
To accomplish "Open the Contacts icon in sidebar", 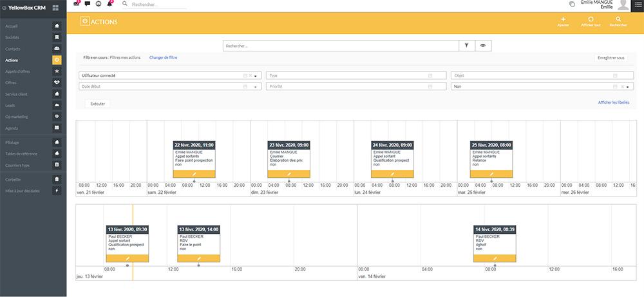I will 57,48.
